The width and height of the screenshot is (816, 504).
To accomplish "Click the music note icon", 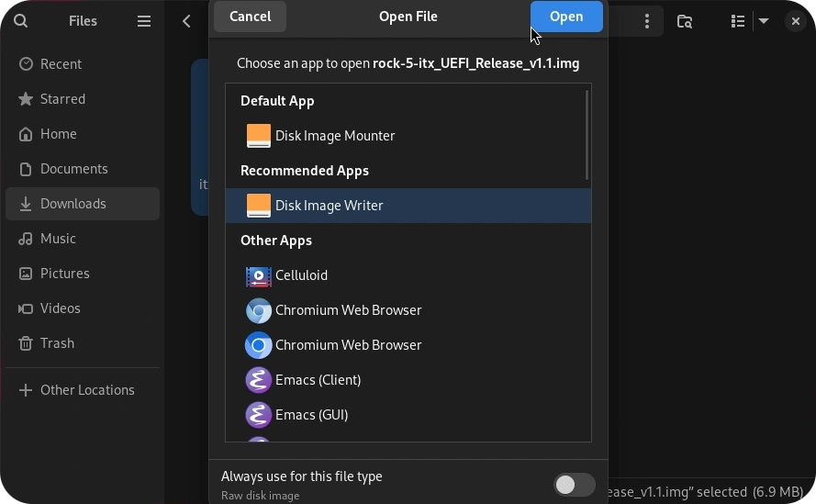I will [26, 239].
